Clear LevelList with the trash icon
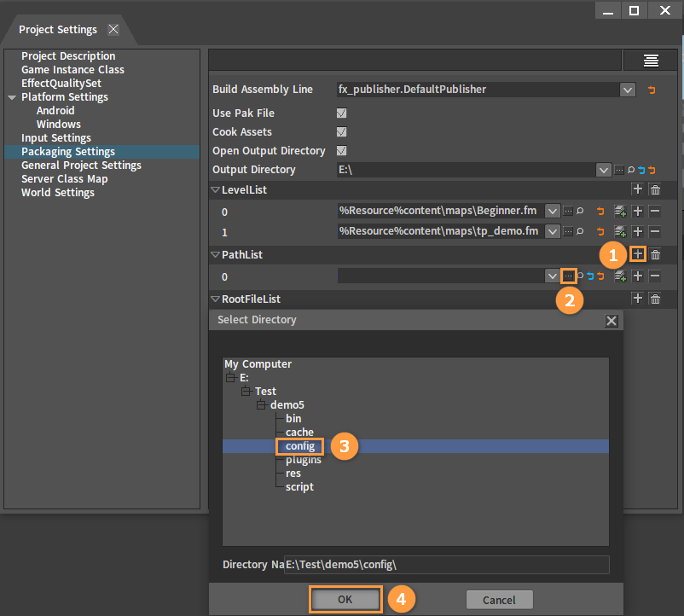Screen dimensions: 684x616 click(655, 189)
